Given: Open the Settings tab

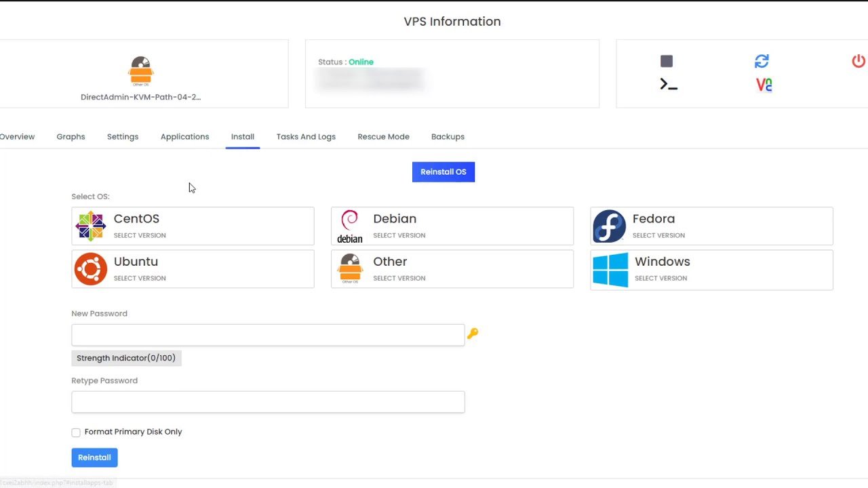Looking at the screenshot, I should pos(123,136).
